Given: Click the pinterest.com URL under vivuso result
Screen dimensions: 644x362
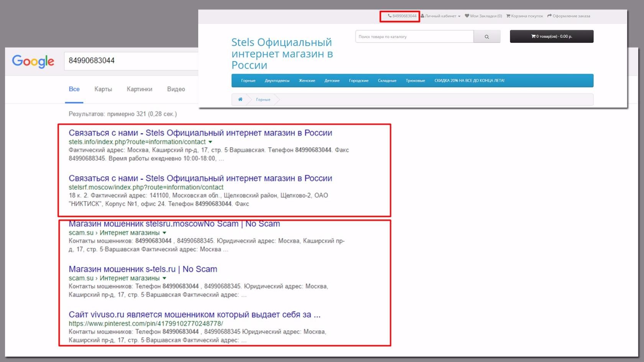Looking at the screenshot, I should [146, 324].
